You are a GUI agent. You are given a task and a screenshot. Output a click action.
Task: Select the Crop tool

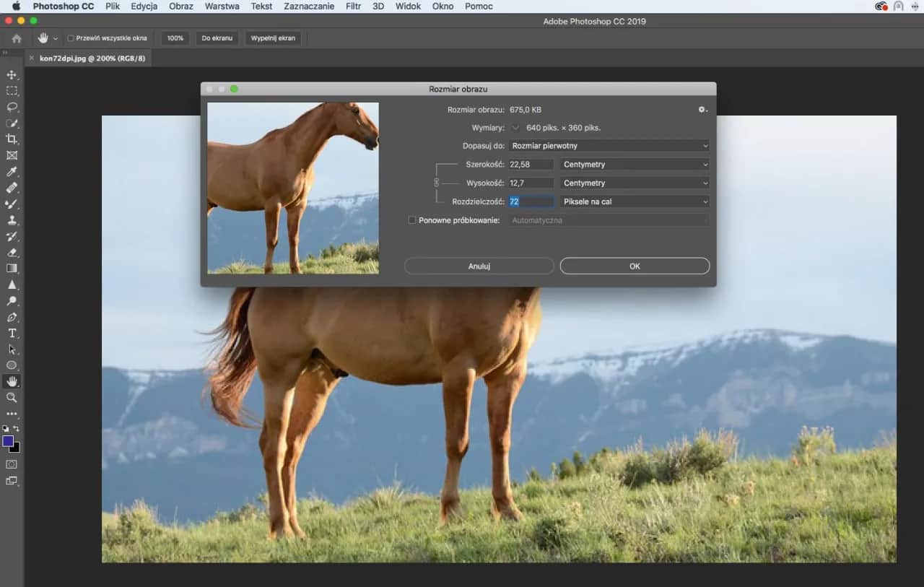coord(10,139)
